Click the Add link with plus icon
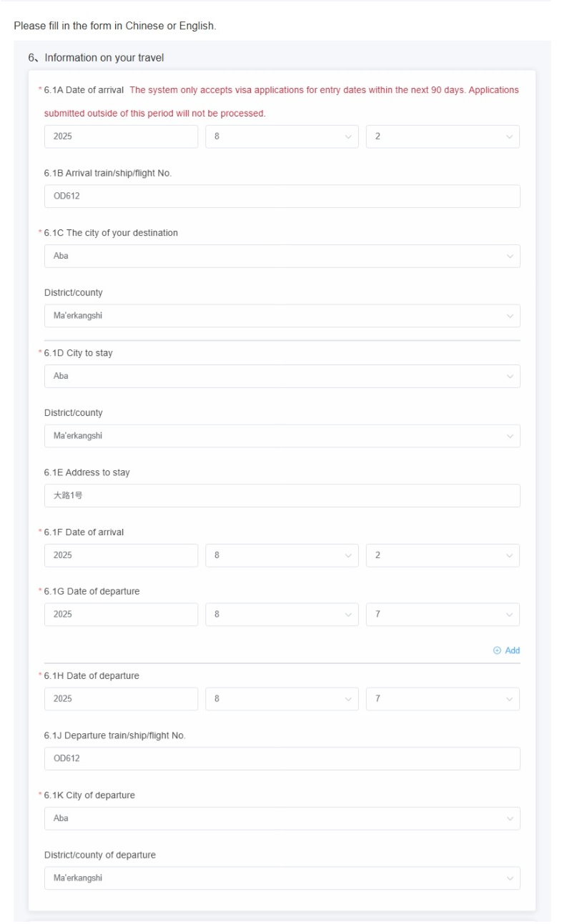 point(507,650)
